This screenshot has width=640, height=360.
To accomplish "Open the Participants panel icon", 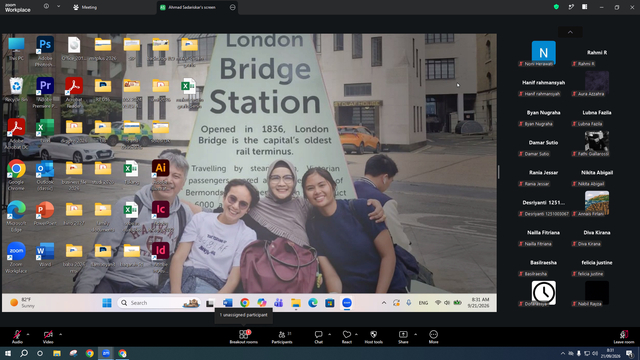I will (282, 335).
